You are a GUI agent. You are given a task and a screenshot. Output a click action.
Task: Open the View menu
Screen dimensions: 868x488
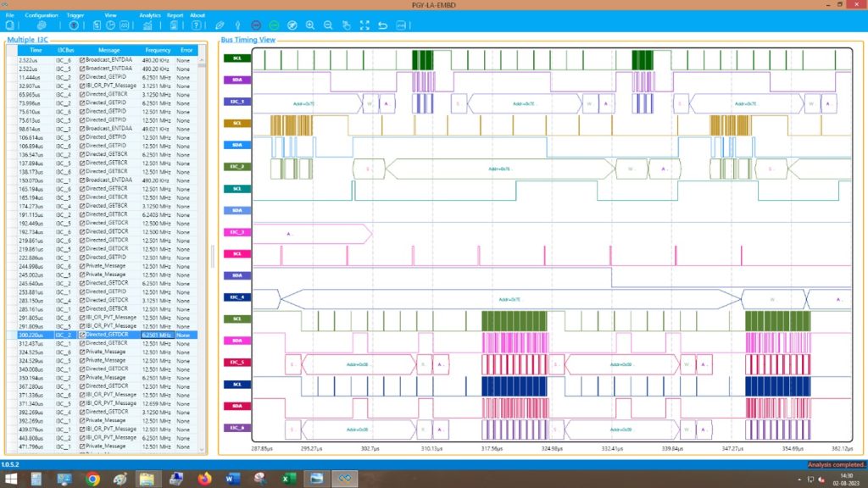coord(110,14)
